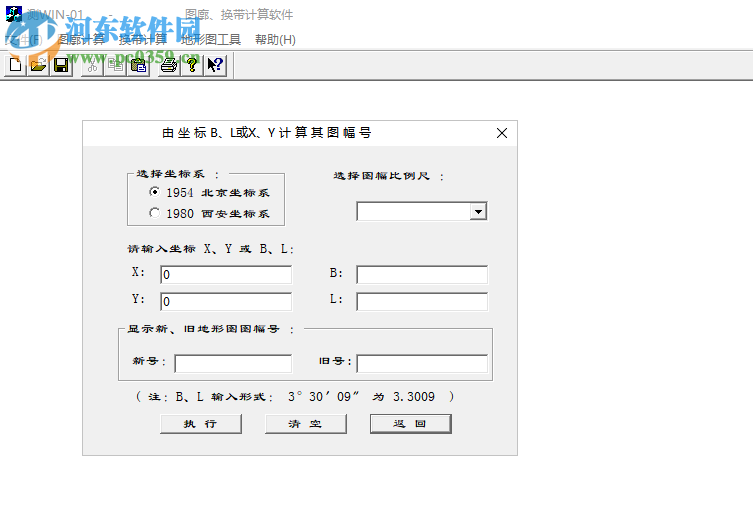This screenshot has height=524, width=753.
Task: Click the 请输入坐标 X、Y 或 B、L label
Action: (x=210, y=249)
